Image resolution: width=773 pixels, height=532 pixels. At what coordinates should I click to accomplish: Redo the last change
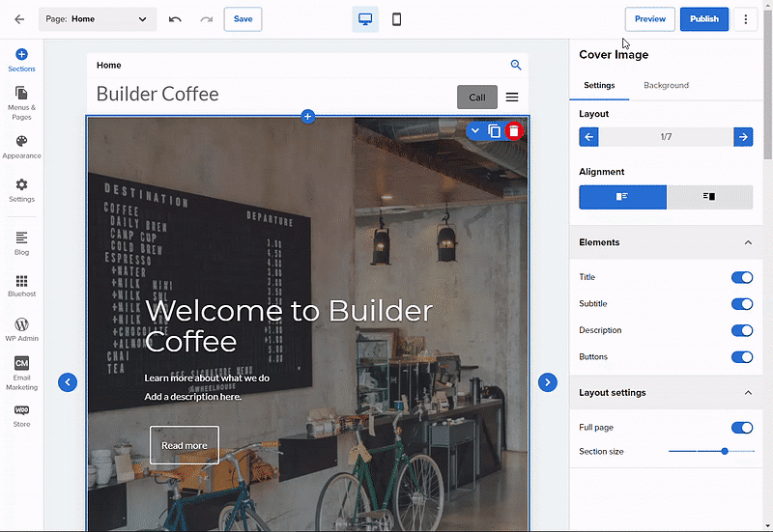[x=207, y=19]
